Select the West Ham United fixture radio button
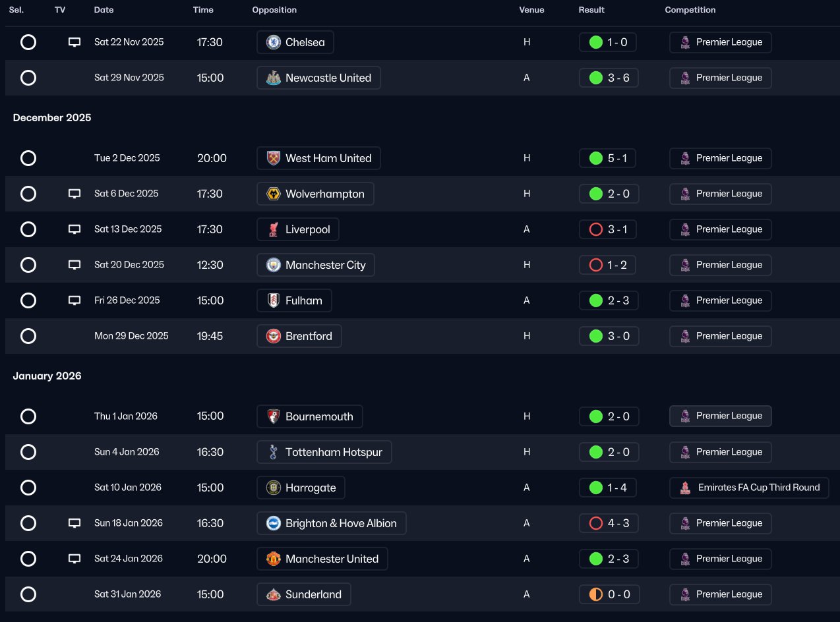 pos(28,158)
